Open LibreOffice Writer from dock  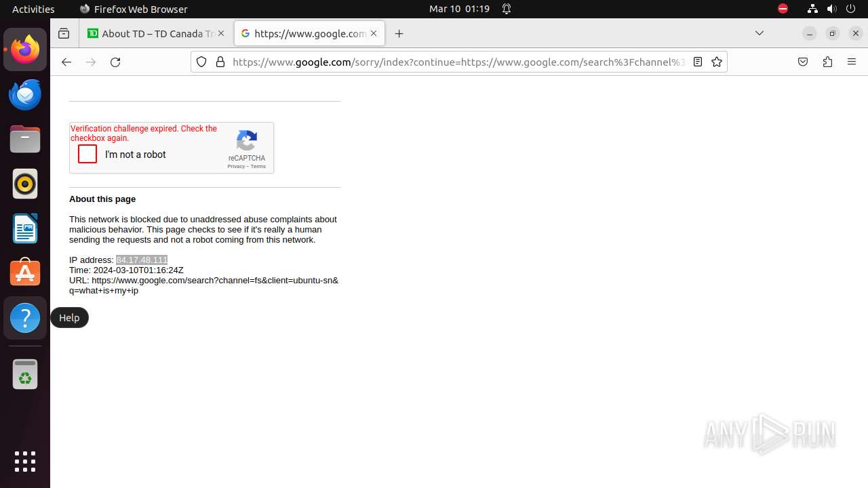[x=25, y=228]
